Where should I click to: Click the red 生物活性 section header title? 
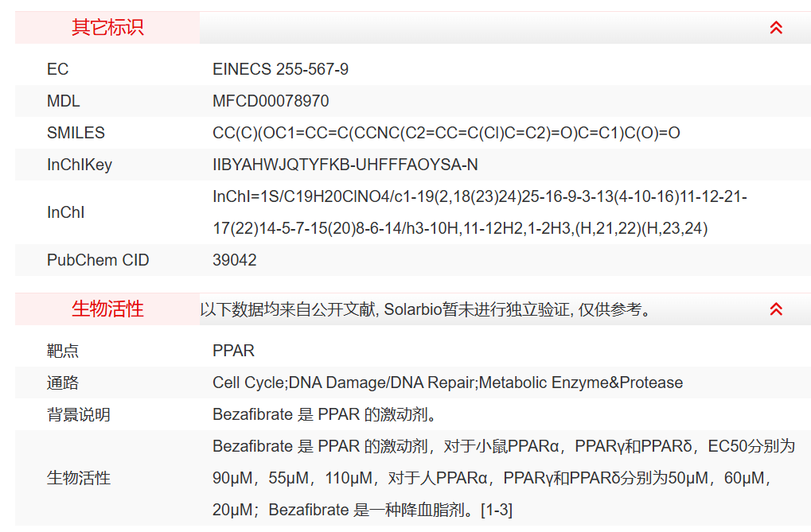(x=107, y=309)
